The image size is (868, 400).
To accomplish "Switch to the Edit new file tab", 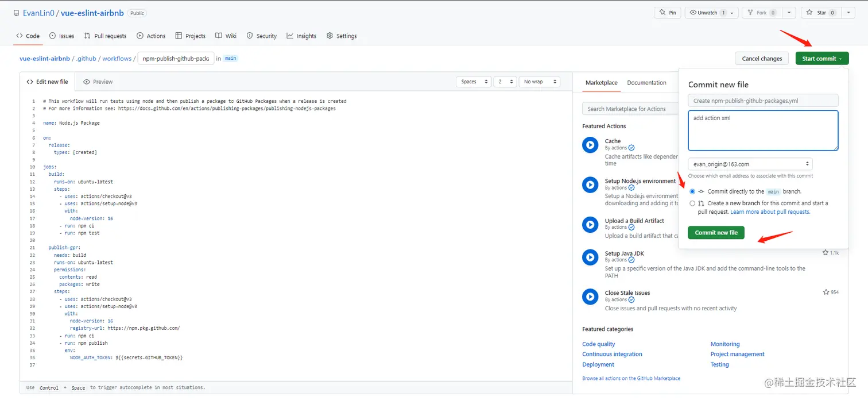I will (47, 82).
